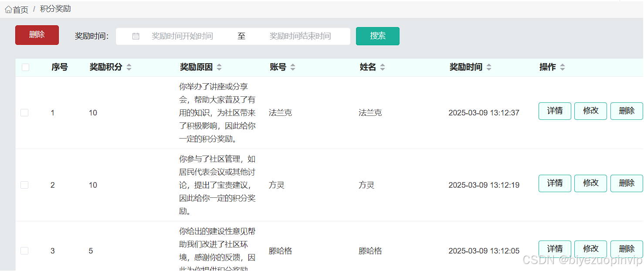Click 修改 for 滕哈格 row
Viewport: 644px width, 271px height.
coord(590,249)
